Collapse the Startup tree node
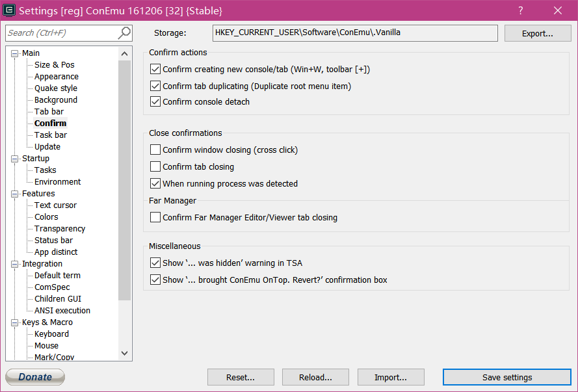578x392 pixels. [x=14, y=159]
